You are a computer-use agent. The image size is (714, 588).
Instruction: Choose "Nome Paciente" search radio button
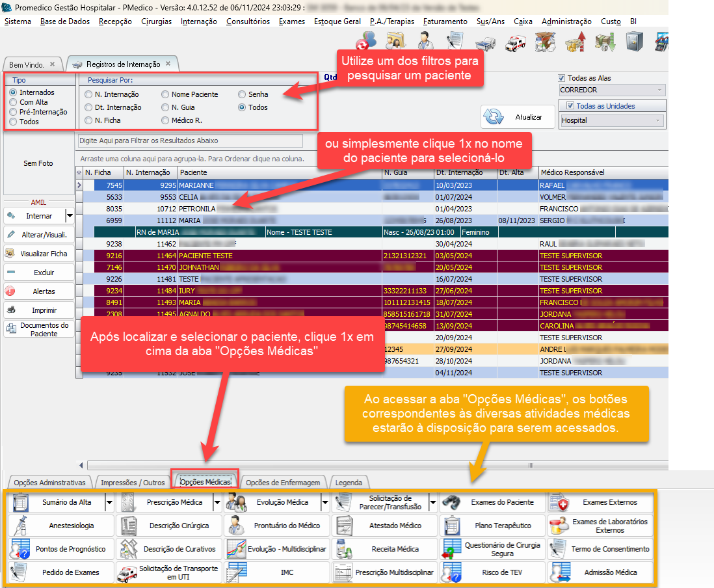[166, 94]
